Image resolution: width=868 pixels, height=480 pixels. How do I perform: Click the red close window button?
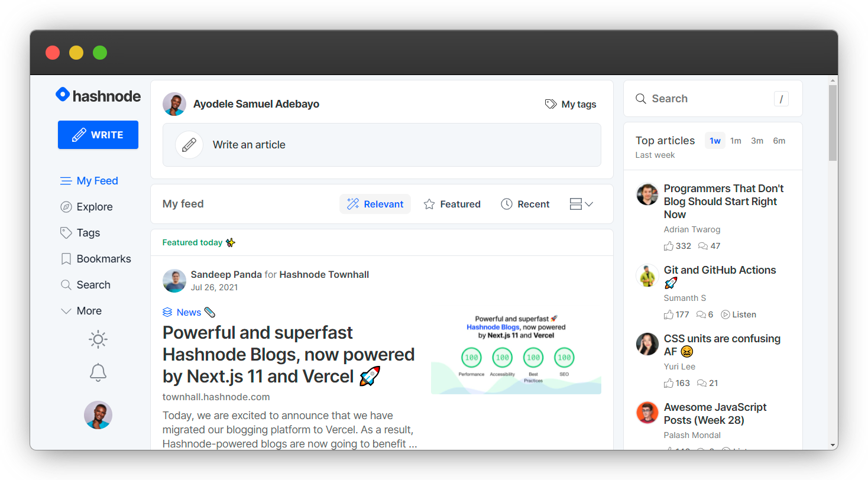[x=53, y=53]
